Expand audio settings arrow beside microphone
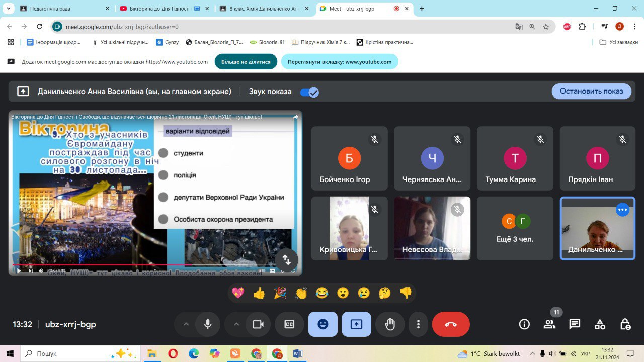This screenshot has width=644, height=362. [186, 324]
